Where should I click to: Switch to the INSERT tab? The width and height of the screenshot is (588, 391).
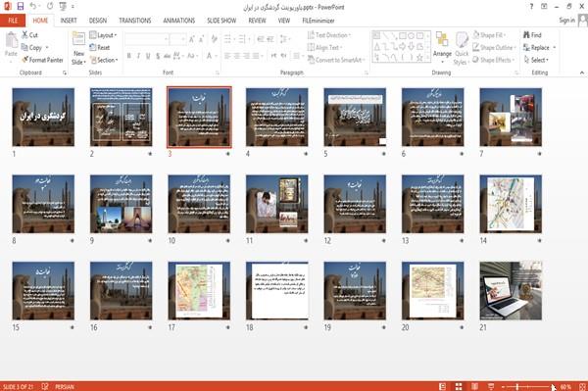[x=69, y=21]
